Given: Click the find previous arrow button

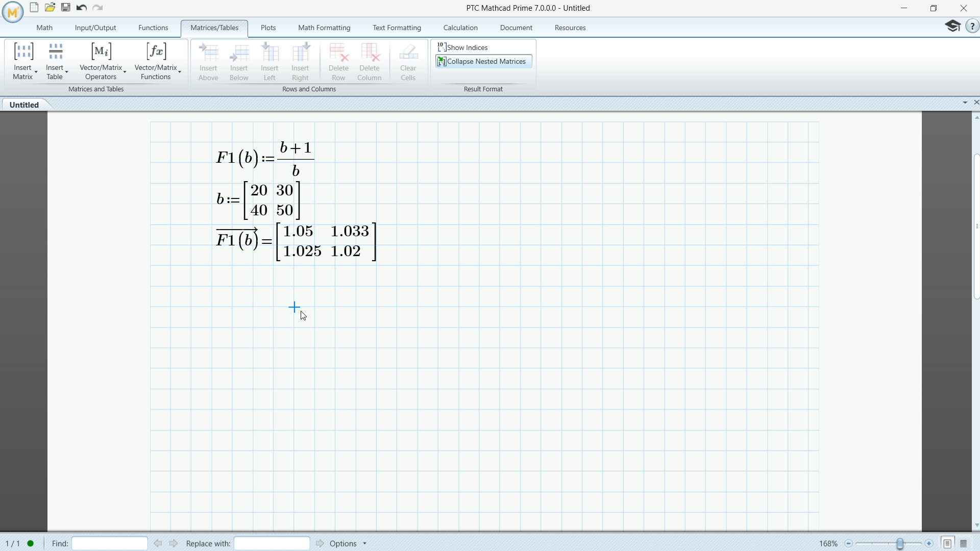Looking at the screenshot, I should click(x=158, y=543).
